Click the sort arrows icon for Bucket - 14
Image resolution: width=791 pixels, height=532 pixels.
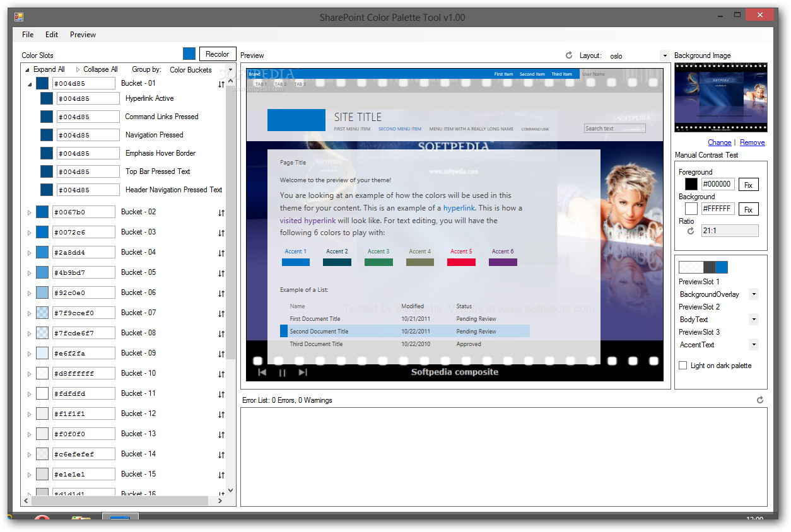point(221,455)
